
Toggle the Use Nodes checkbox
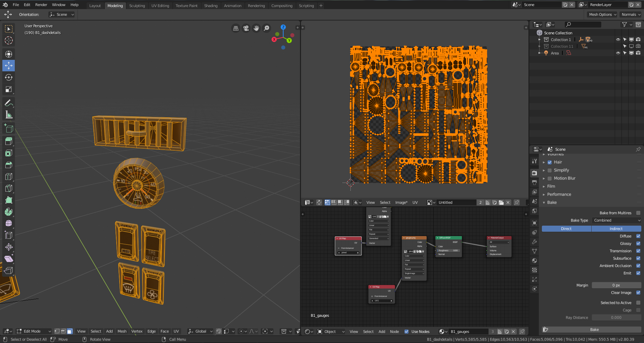pyautogui.click(x=406, y=332)
